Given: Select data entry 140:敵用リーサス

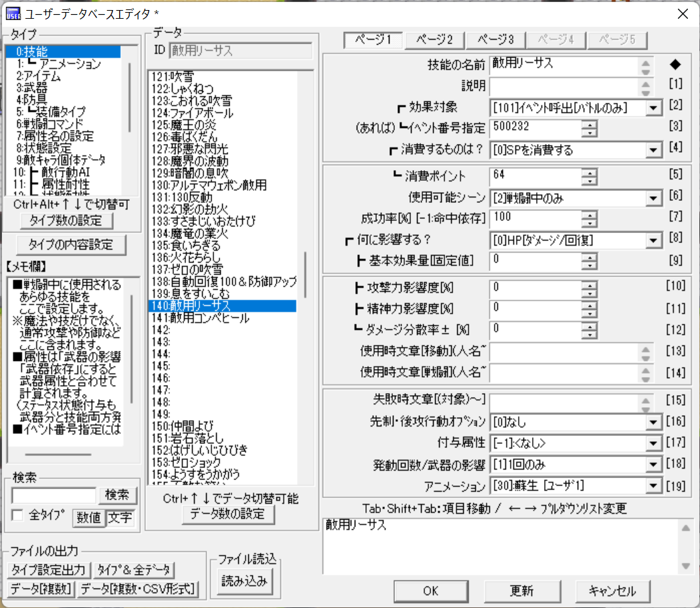Looking at the screenshot, I should coord(222,306).
